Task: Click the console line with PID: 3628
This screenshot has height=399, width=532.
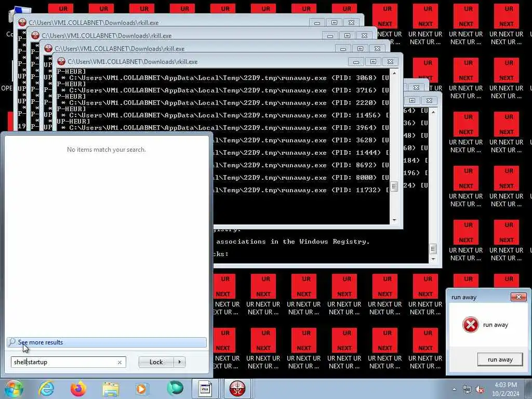Action: tap(301, 140)
